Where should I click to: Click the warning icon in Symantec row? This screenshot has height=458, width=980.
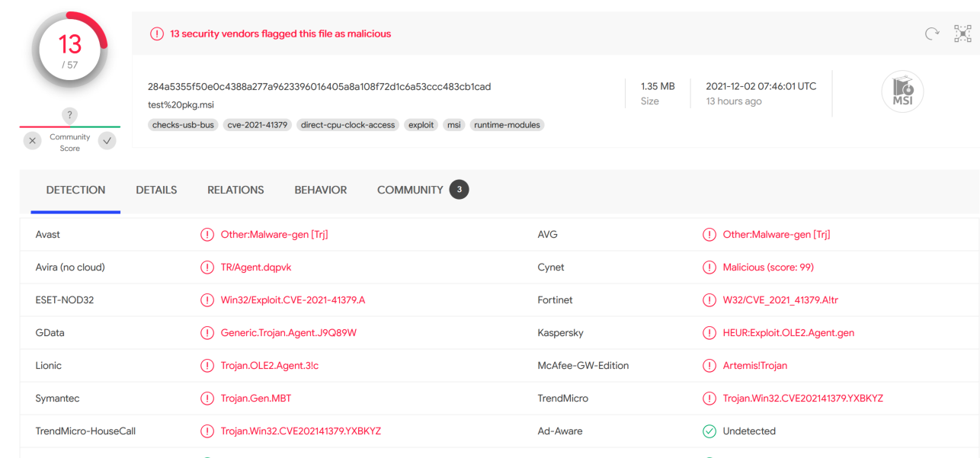coord(207,399)
